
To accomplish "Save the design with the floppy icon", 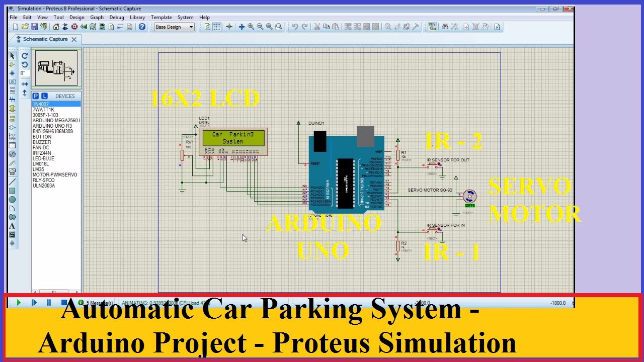I will 34,27.
